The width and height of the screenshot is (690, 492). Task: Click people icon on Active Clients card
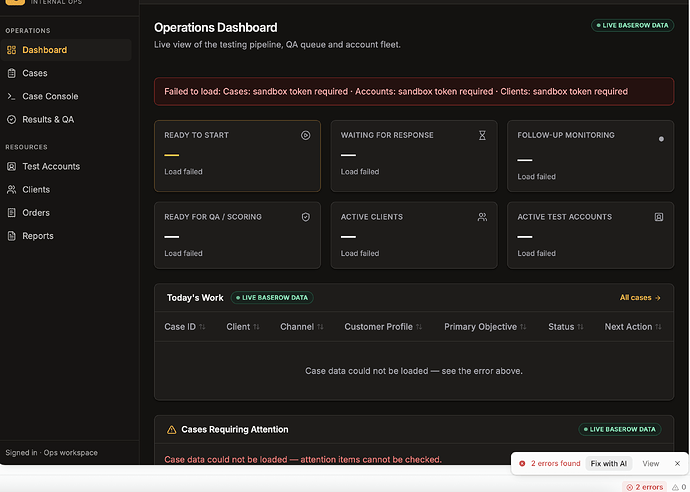(x=482, y=217)
